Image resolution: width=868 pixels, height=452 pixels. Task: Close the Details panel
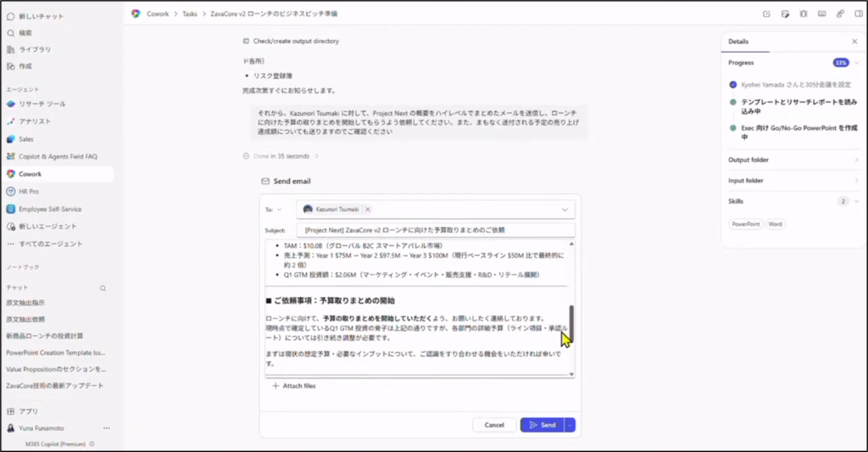pyautogui.click(x=854, y=42)
